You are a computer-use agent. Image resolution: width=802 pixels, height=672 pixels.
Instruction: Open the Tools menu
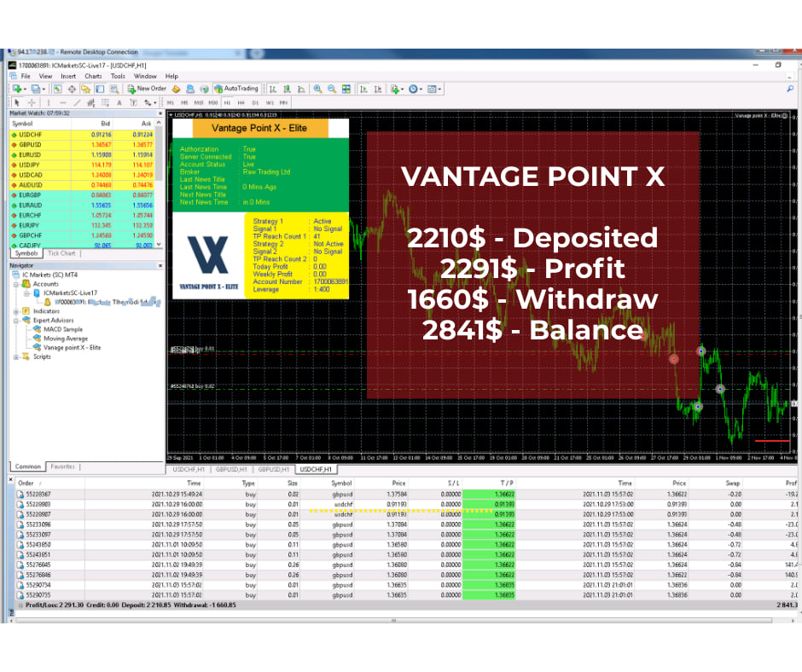pyautogui.click(x=118, y=76)
